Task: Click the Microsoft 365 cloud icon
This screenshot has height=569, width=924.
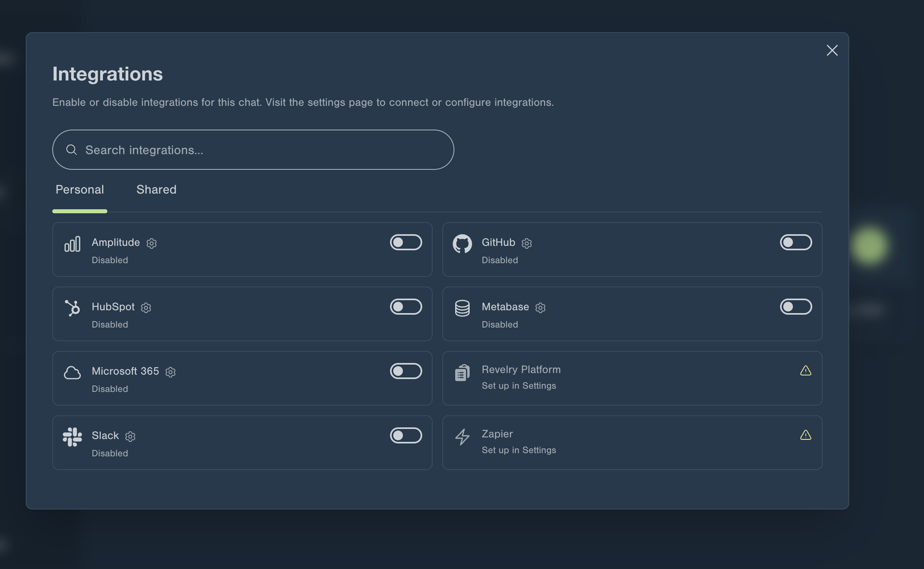Action: pyautogui.click(x=72, y=372)
